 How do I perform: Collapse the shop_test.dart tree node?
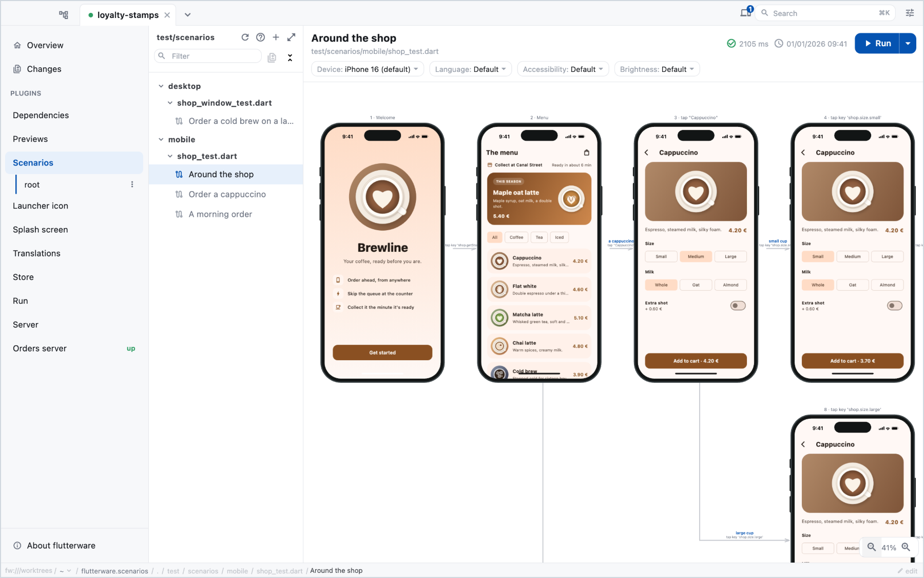(170, 156)
